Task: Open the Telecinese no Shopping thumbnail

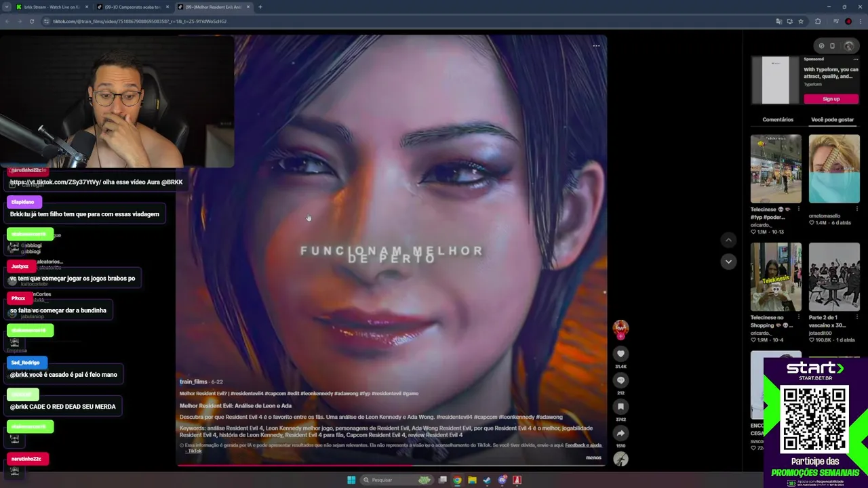Action: 776,277
